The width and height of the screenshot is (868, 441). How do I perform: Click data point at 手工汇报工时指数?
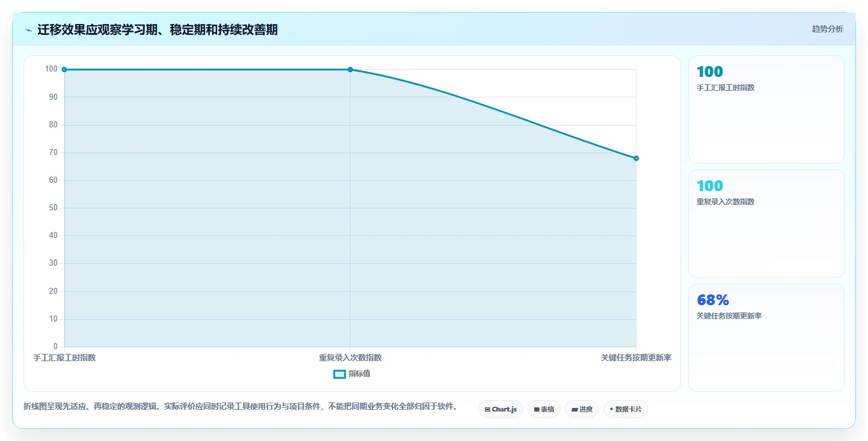click(x=64, y=70)
